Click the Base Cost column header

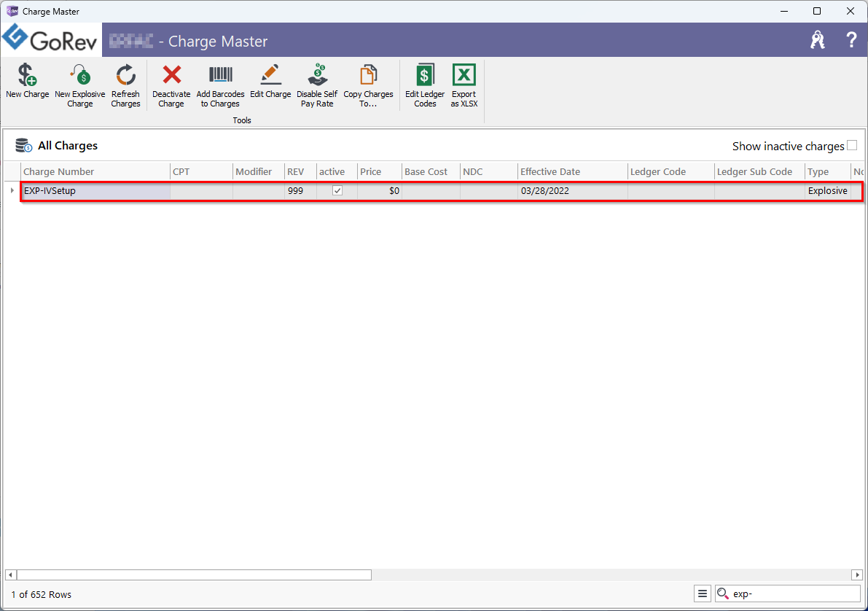tap(431, 172)
